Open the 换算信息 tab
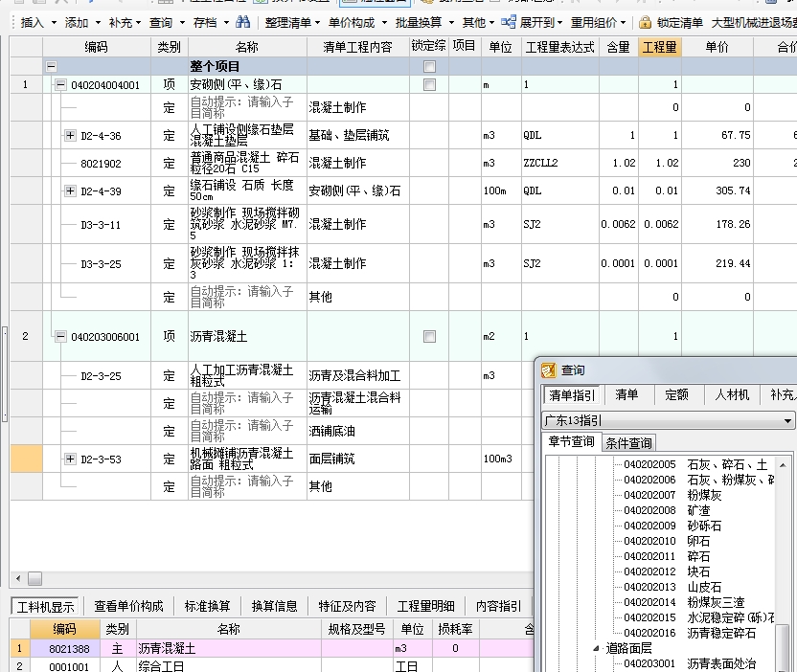Viewport: 797px width, 672px height. pos(275,607)
